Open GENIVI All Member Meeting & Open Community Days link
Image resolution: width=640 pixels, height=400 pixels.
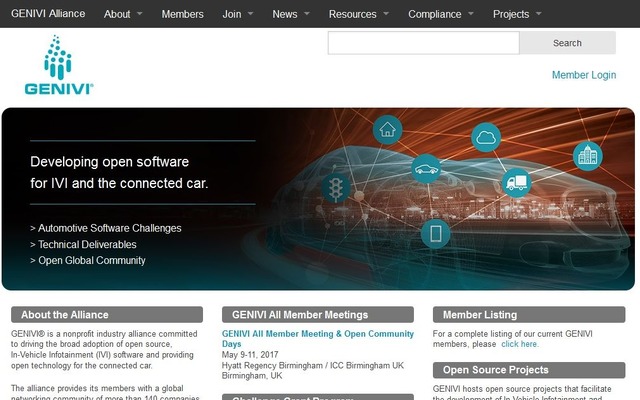coord(318,339)
